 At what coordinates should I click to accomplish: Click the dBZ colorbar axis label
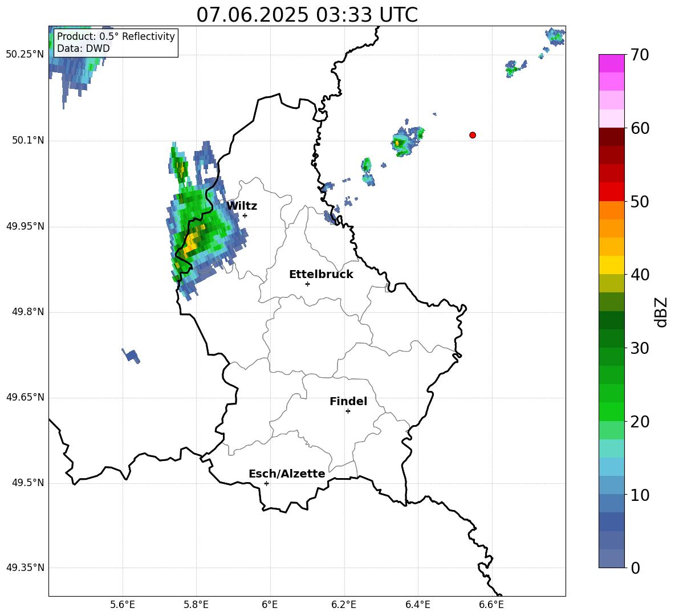tap(661, 312)
